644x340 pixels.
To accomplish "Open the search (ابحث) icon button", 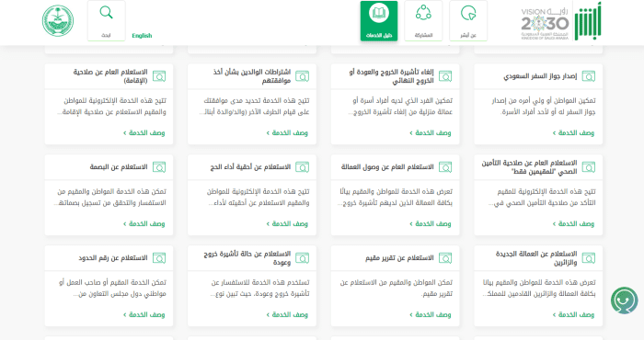I will click(106, 20).
